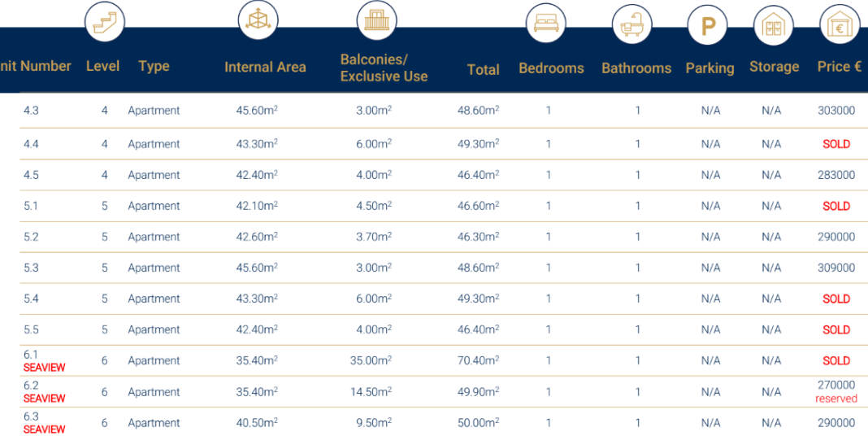Viewport: 868px width, 436px height.
Task: Click the bathtub icon above Bathrooms
Action: 631,24
